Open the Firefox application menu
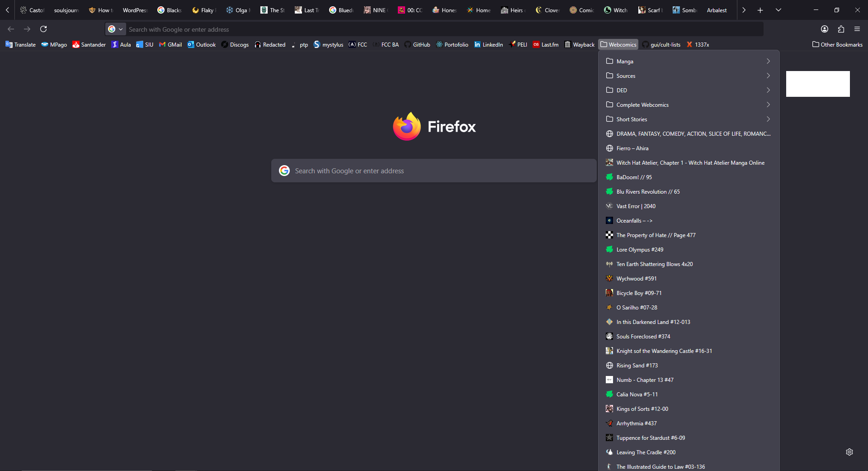The image size is (868, 471). [x=857, y=29]
